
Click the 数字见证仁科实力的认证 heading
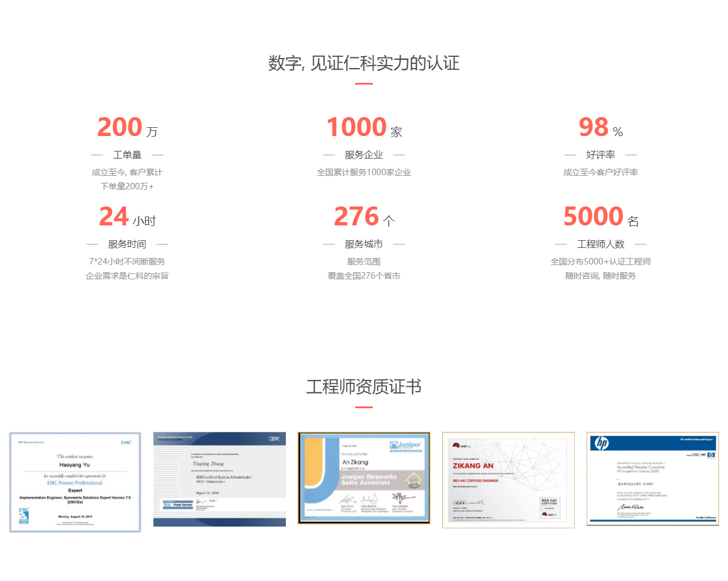point(363,63)
